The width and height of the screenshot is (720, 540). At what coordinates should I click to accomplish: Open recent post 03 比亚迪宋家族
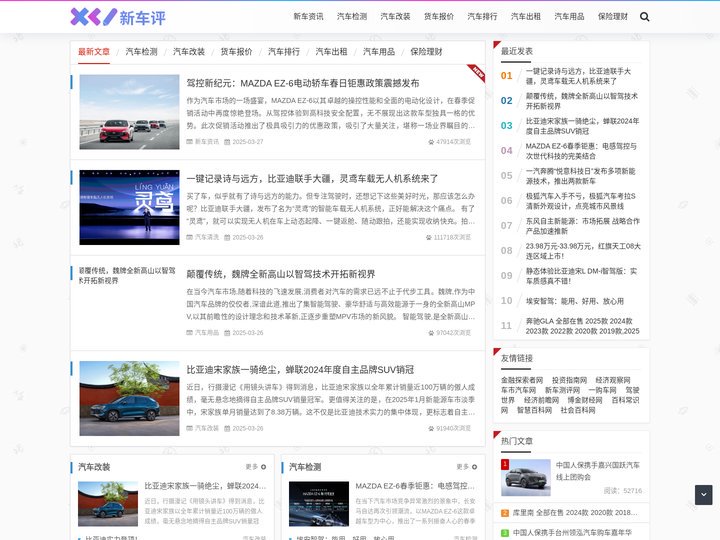(x=582, y=126)
